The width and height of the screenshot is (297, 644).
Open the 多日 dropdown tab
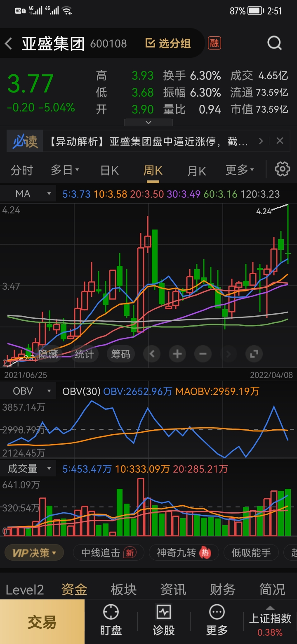(x=65, y=170)
